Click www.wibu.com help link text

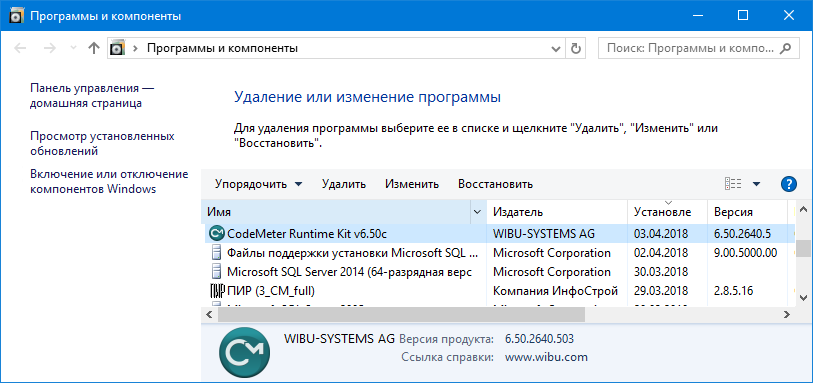(546, 357)
